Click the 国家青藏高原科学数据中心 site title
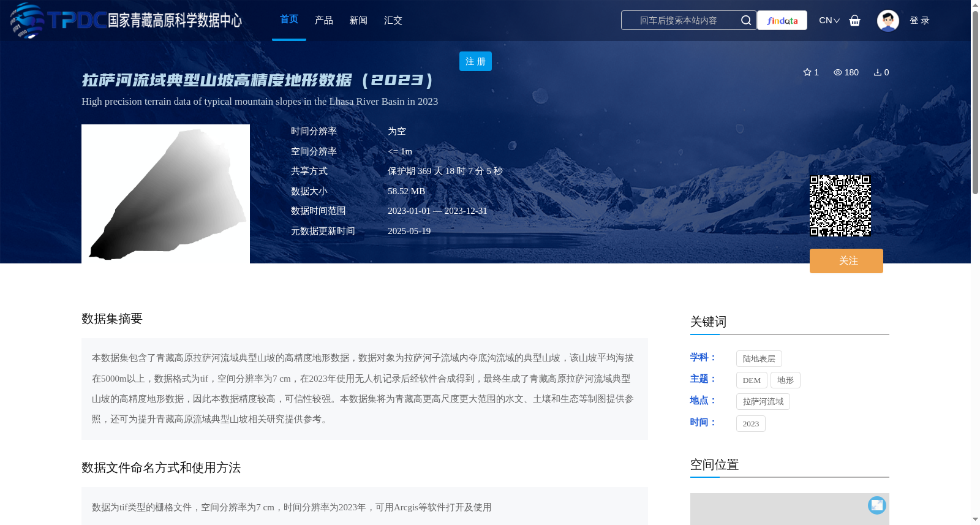 [x=175, y=20]
